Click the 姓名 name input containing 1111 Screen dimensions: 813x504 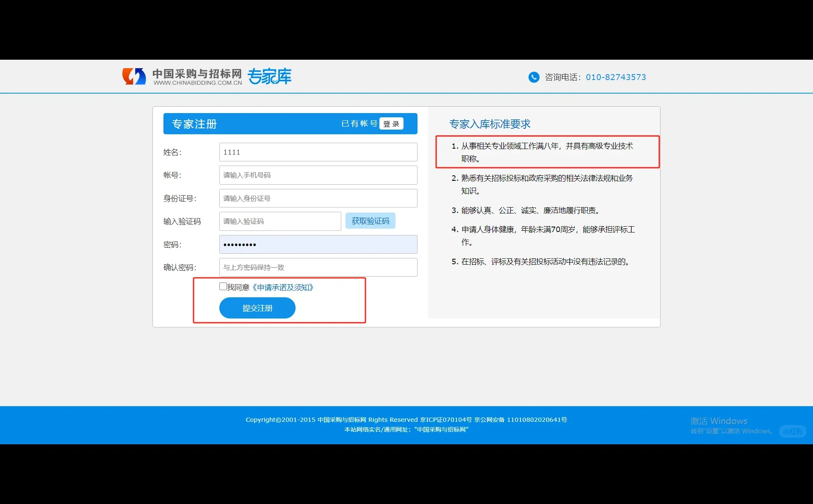pyautogui.click(x=318, y=152)
